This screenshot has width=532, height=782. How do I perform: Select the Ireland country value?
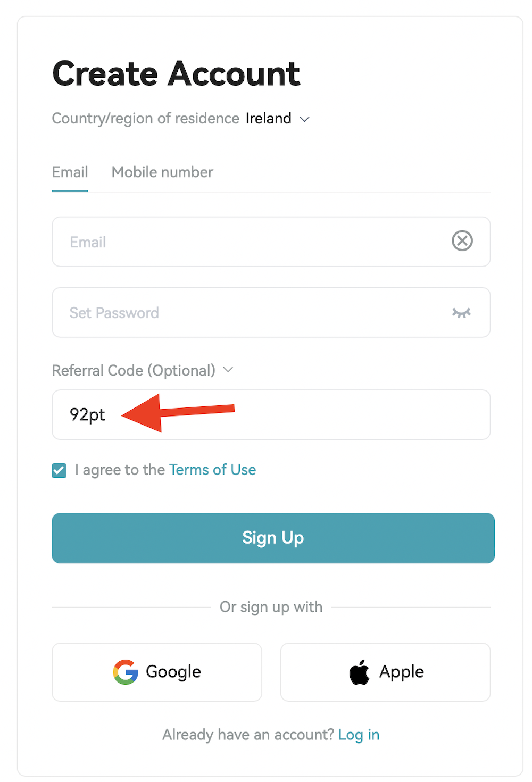pos(268,118)
